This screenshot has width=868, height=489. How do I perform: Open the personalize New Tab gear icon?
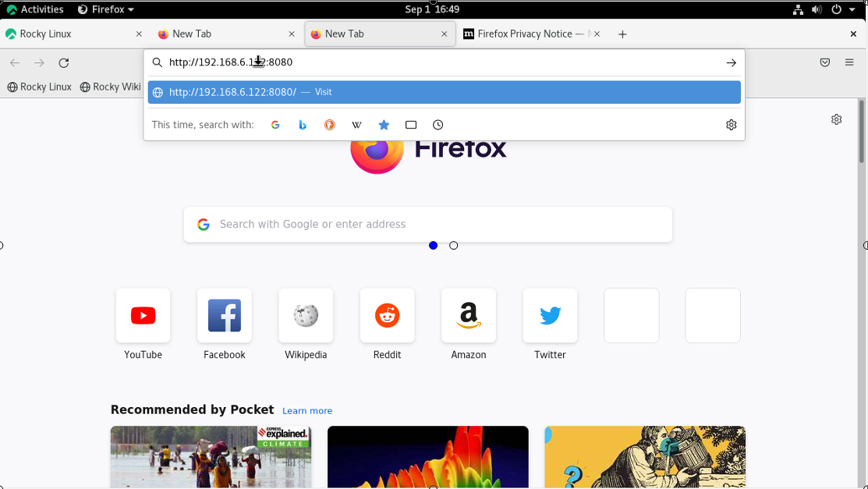[837, 119]
